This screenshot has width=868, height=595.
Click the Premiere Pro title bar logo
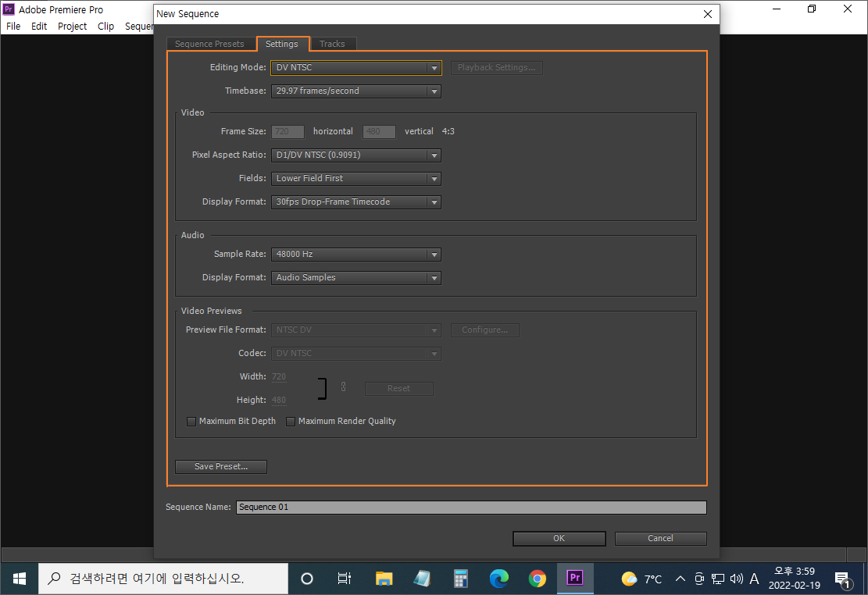pyautogui.click(x=9, y=9)
